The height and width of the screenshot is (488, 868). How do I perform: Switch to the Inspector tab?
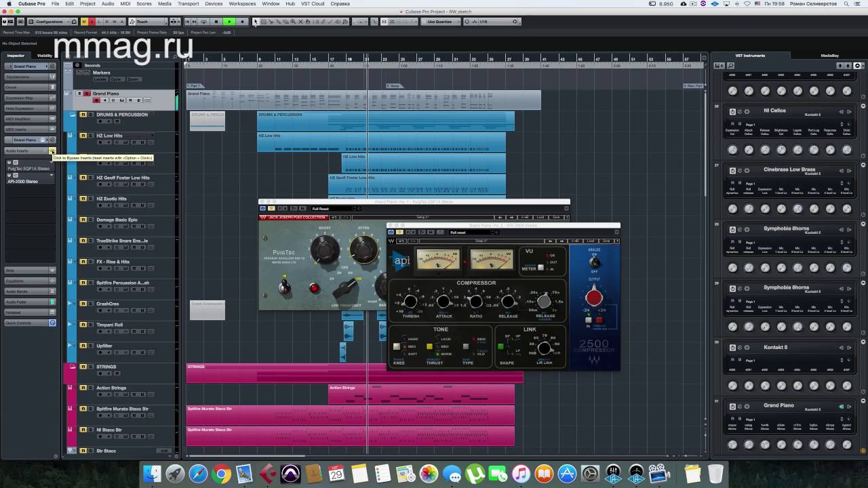pos(16,56)
